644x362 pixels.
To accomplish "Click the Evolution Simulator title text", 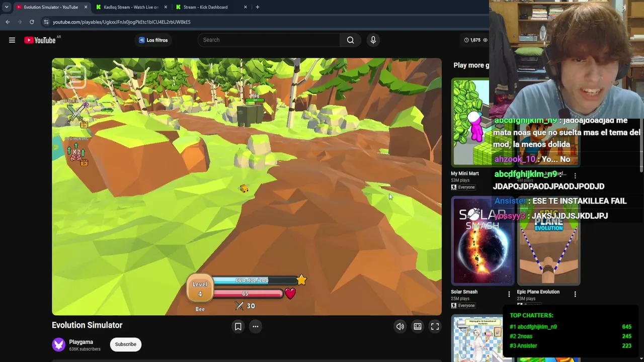I will tap(87, 325).
